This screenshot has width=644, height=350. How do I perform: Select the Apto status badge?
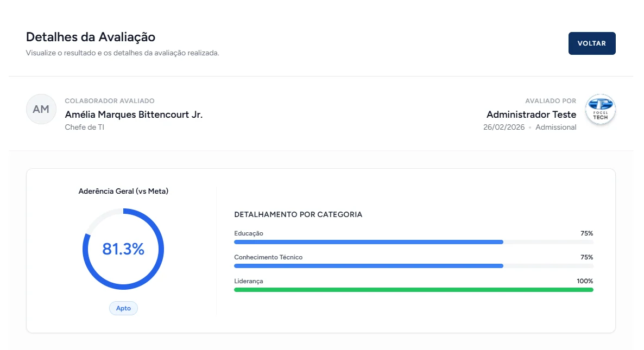pyautogui.click(x=123, y=308)
